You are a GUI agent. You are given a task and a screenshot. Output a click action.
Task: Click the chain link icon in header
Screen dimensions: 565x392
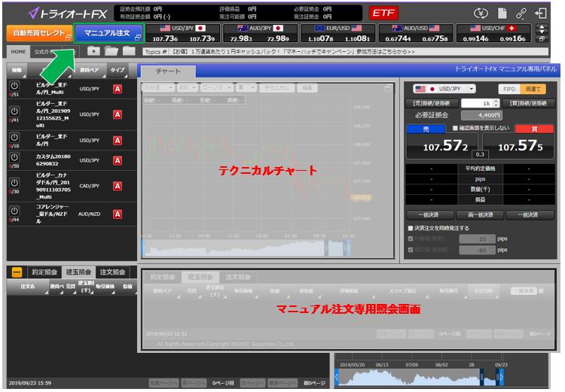[x=521, y=14]
